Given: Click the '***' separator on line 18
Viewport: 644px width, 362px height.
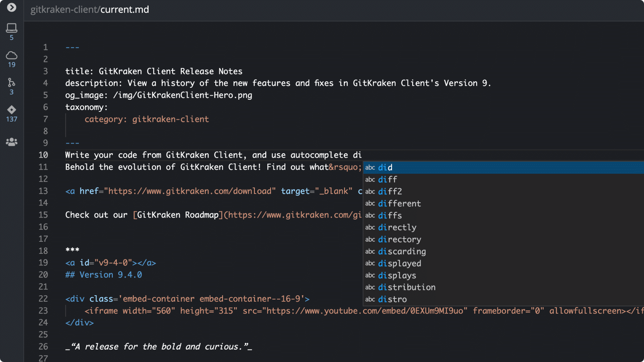Looking at the screenshot, I should coord(72,251).
